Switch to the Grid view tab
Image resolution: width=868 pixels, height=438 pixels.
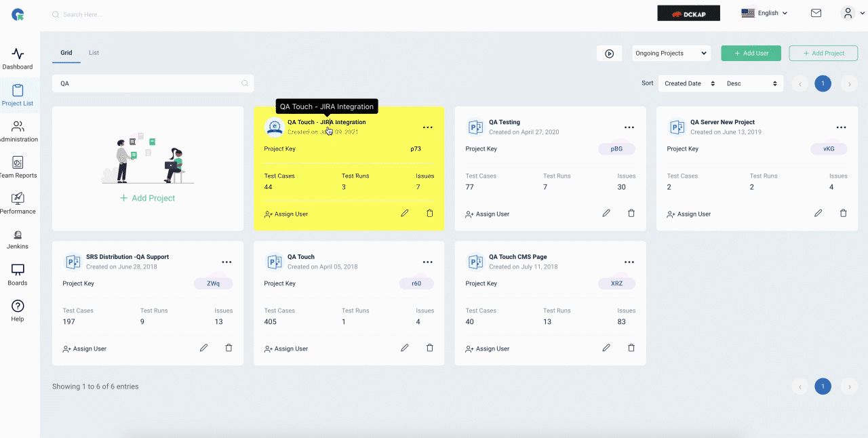point(66,52)
